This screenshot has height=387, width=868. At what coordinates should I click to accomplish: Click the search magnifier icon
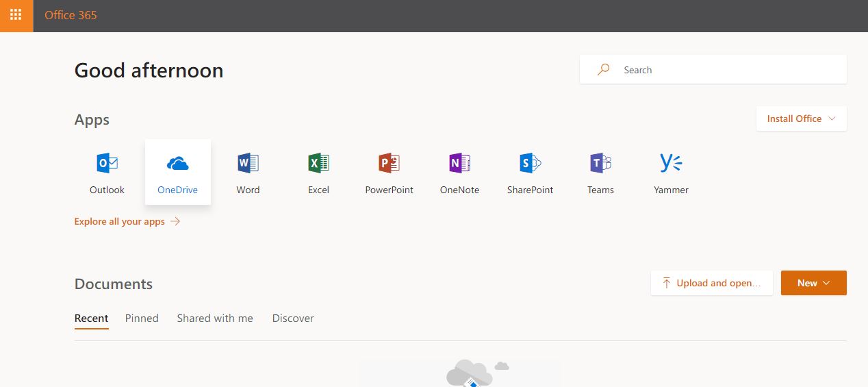point(603,70)
